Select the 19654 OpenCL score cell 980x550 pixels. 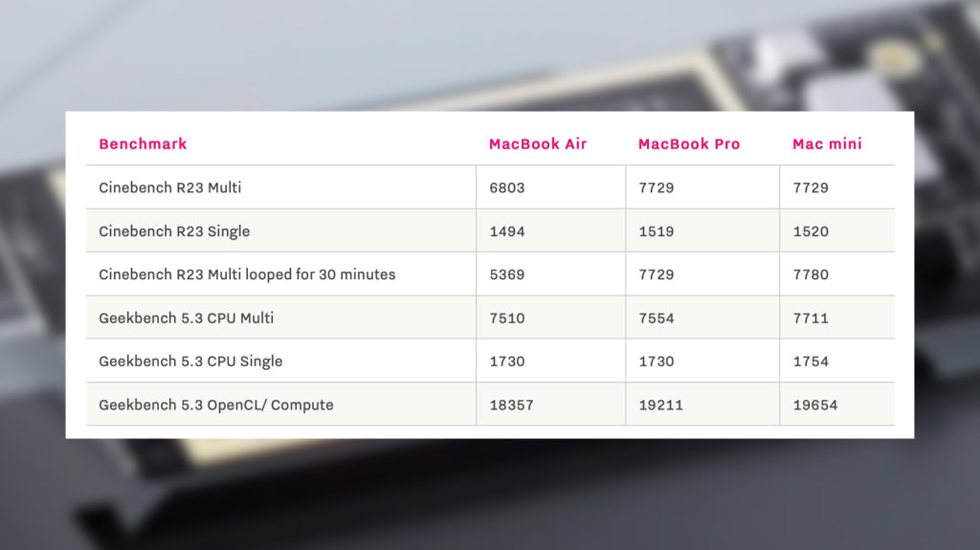click(x=815, y=405)
